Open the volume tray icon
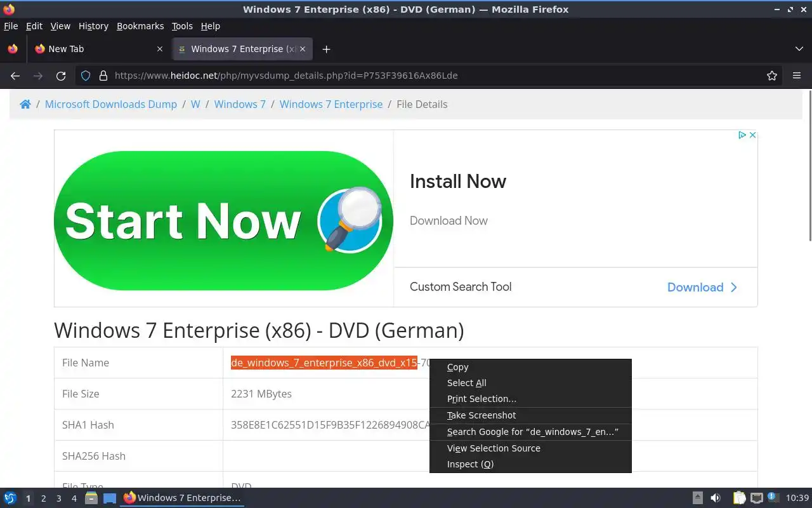This screenshot has width=812, height=508. point(716,498)
